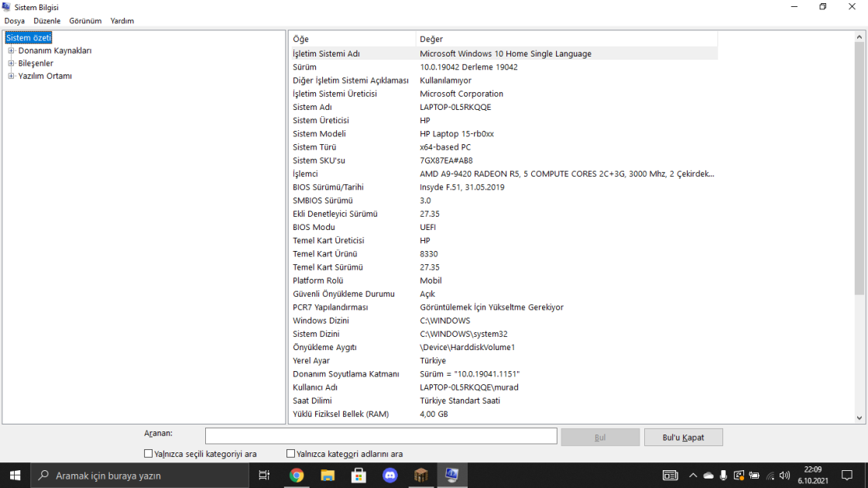Open File Explorer from the taskbar
Screen dimensions: 868x488
328,476
